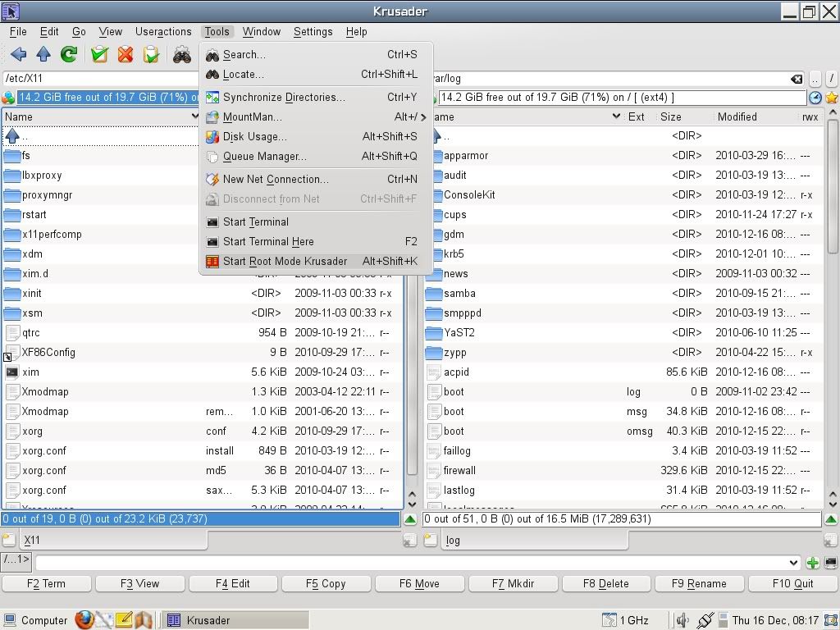Click the F9 Rename button

point(699,583)
